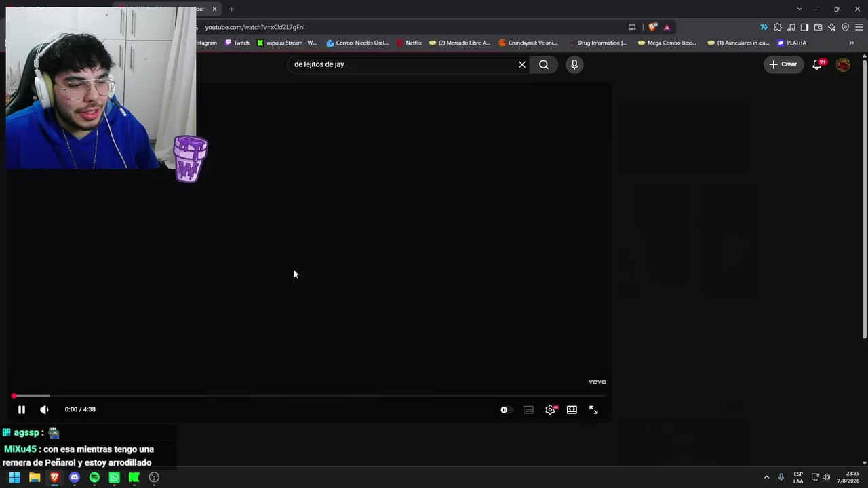Click the address bar URL
The width and height of the screenshot is (868, 488).
pos(254,27)
